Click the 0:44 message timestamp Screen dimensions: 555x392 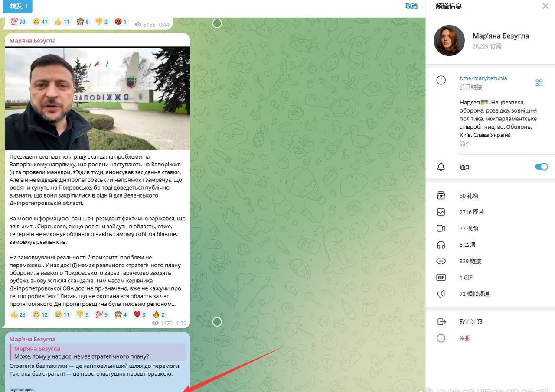164,25
